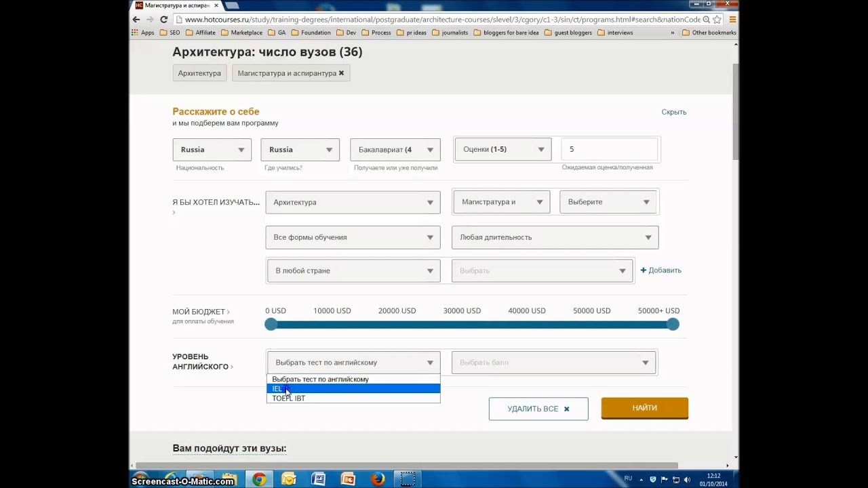
Task: Remove the Магистратура и аспирантура filter tag
Action: [x=341, y=73]
